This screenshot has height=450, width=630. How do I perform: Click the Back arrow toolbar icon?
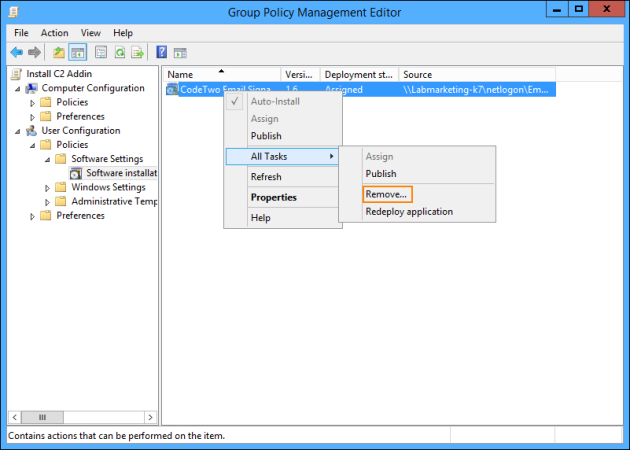pyautogui.click(x=16, y=52)
